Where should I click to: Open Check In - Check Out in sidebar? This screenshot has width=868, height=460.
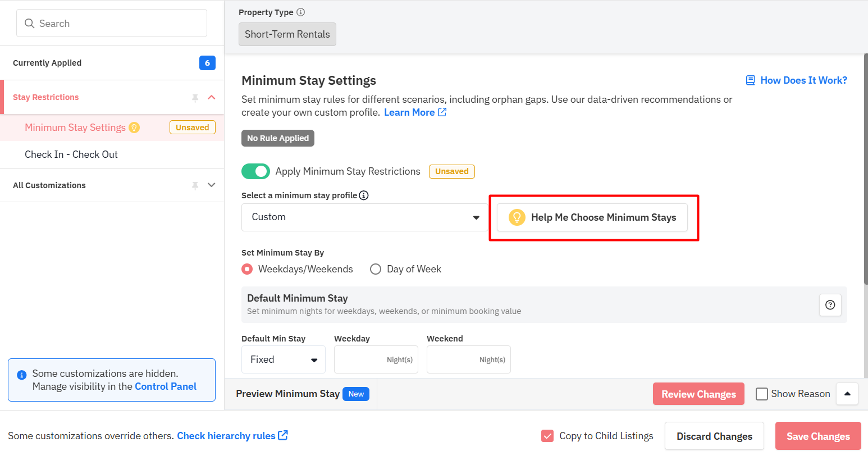[71, 154]
